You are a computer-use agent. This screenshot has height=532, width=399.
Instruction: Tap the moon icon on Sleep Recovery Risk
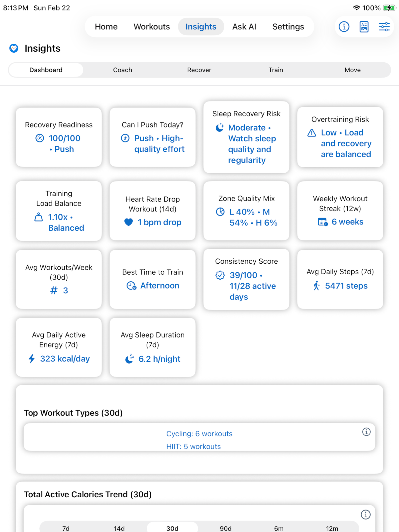pos(220,127)
